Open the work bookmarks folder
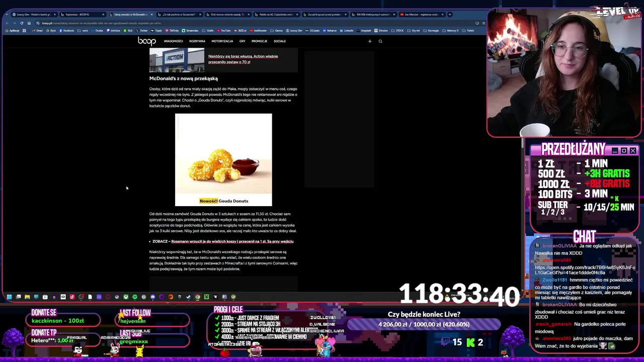Viewport: 644px width, 362px height. coord(83,31)
